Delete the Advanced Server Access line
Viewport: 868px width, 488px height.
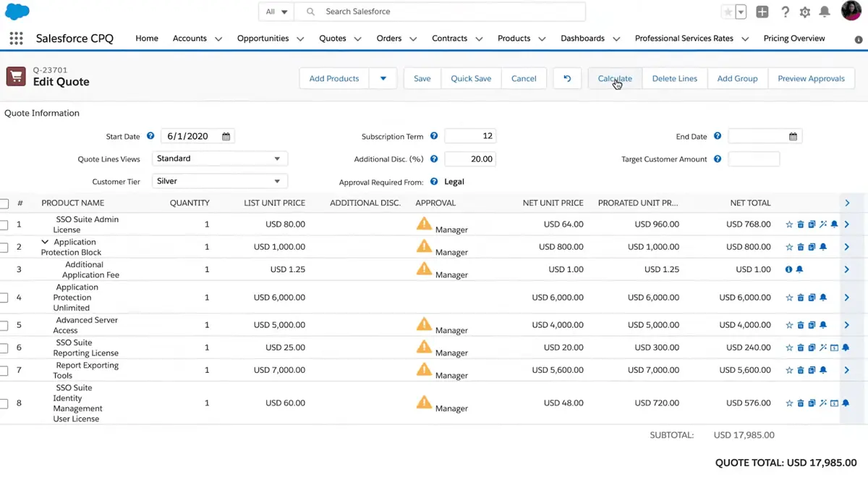pyautogui.click(x=801, y=325)
